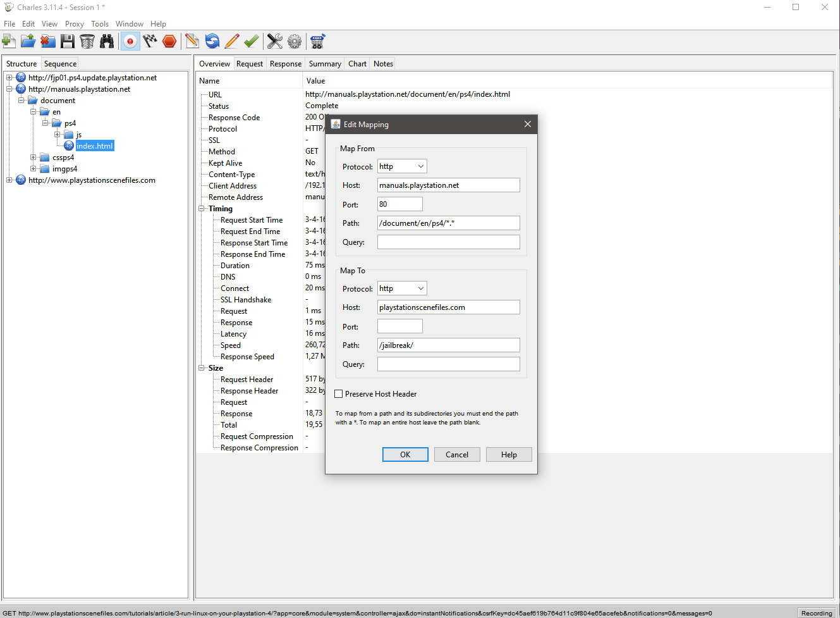The height and width of the screenshot is (618, 840).
Task: Open Tools with the wrench and screwdriver icon
Action: [275, 42]
